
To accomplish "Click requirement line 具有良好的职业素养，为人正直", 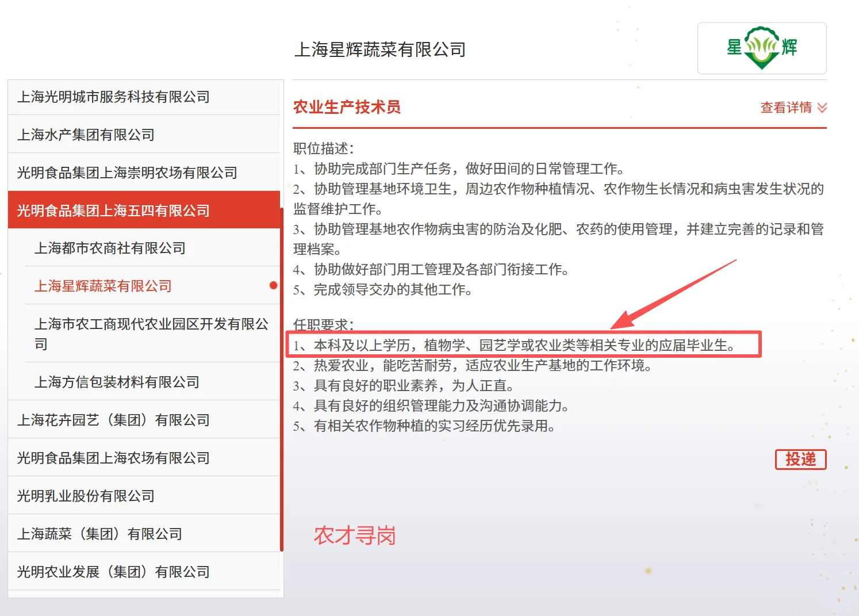I will [x=403, y=385].
